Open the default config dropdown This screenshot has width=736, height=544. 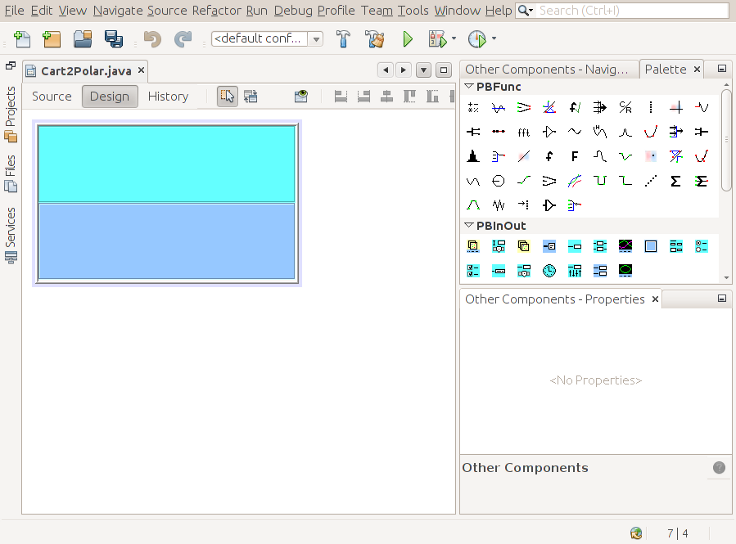pyautogui.click(x=267, y=39)
